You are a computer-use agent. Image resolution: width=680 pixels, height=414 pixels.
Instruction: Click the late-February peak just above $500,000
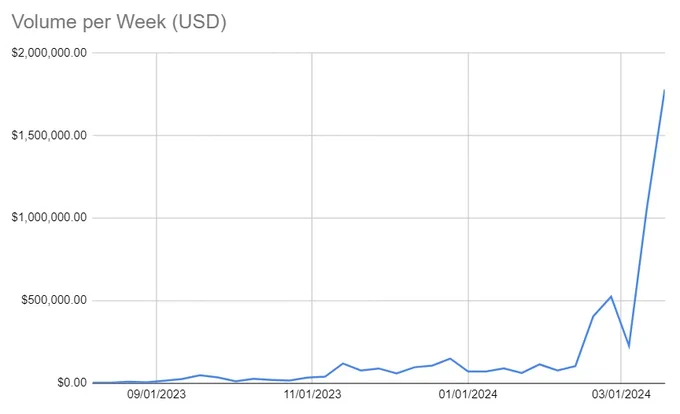click(x=611, y=297)
